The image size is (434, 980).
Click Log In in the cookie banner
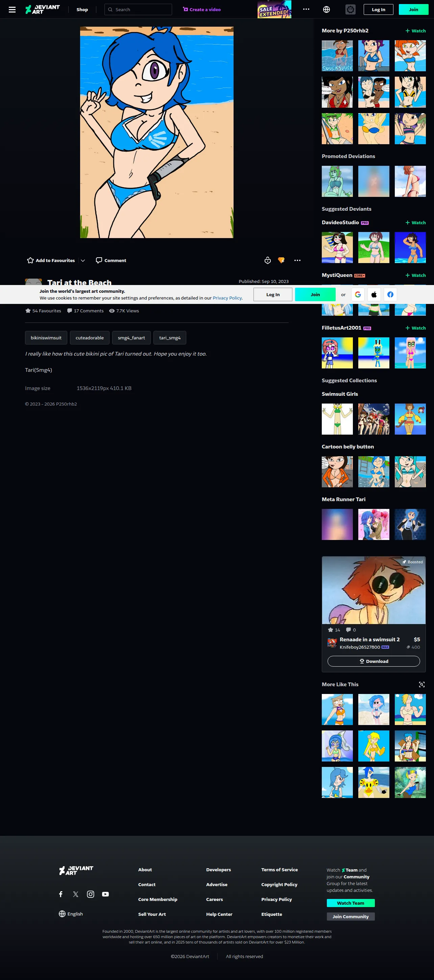(273, 294)
